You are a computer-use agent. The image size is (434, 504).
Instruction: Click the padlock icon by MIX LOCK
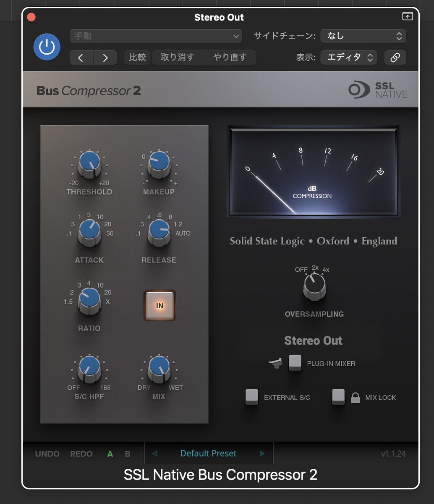pyautogui.click(x=356, y=397)
